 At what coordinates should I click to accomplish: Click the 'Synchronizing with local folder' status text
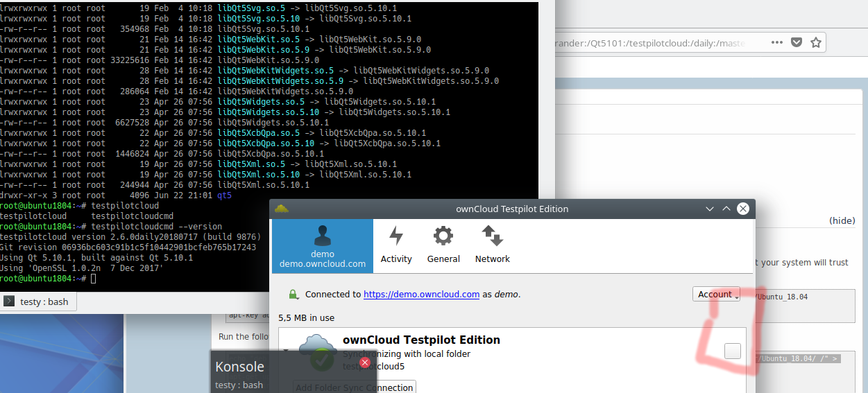[x=407, y=353]
